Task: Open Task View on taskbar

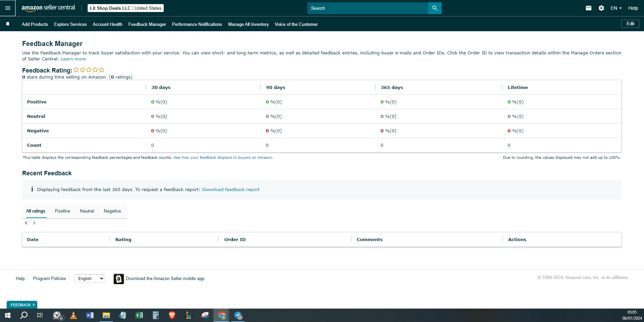Action: [40, 315]
